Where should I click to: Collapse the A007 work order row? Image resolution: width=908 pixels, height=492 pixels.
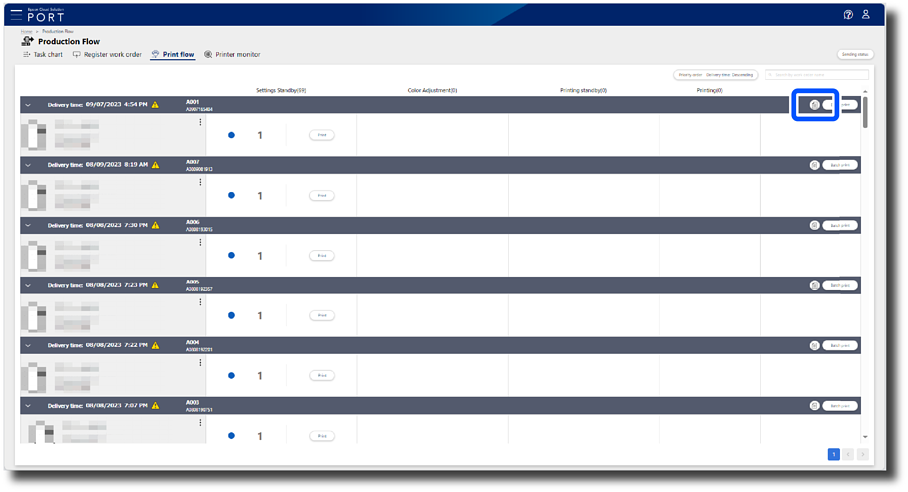tap(28, 165)
